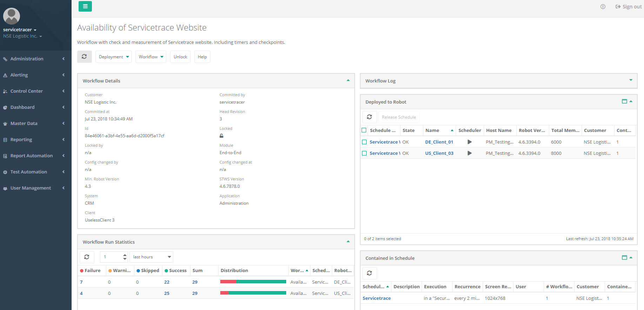
Task: Refresh the Deployed to Robot list
Action: [x=370, y=117]
